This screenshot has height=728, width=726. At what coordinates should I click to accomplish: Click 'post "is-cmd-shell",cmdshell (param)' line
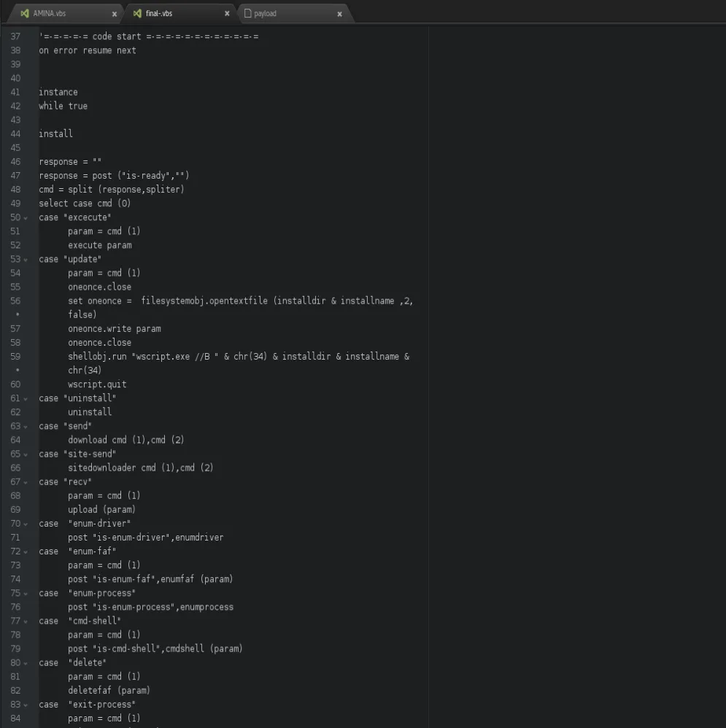[x=155, y=649]
